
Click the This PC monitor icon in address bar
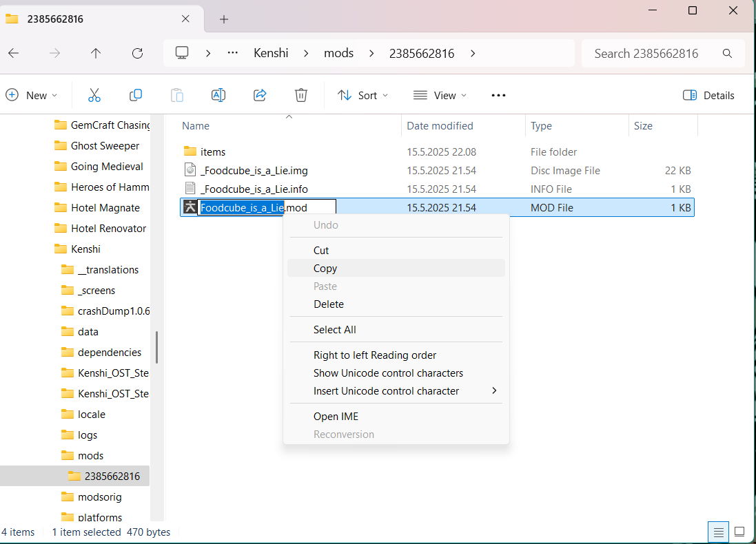point(182,52)
